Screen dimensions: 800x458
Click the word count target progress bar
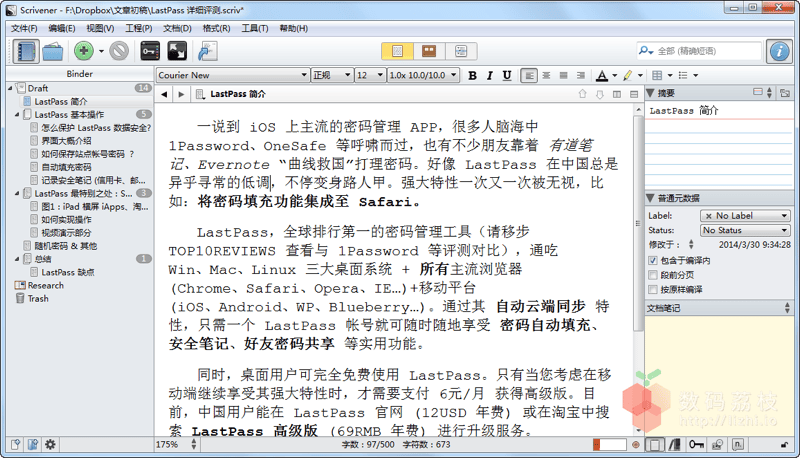[x=609, y=445]
